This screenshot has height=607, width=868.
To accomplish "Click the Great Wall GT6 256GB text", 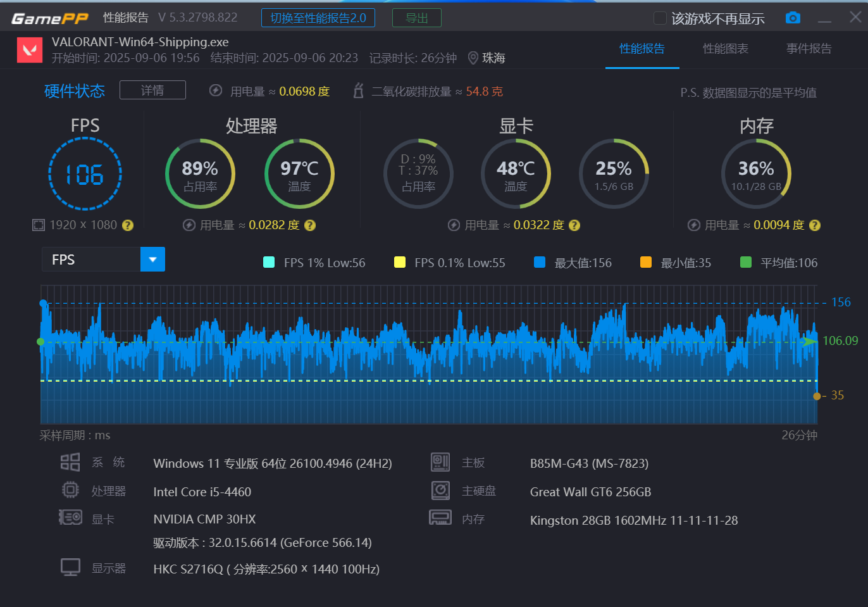I will tap(590, 492).
